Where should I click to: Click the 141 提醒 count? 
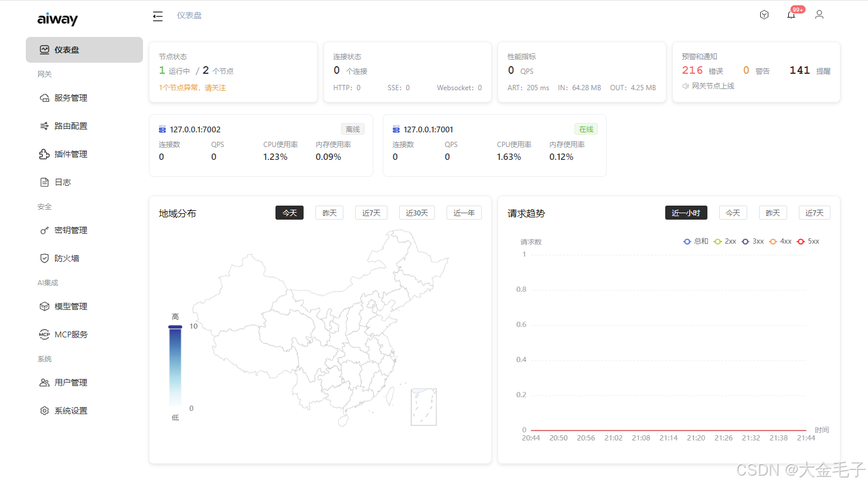(810, 70)
